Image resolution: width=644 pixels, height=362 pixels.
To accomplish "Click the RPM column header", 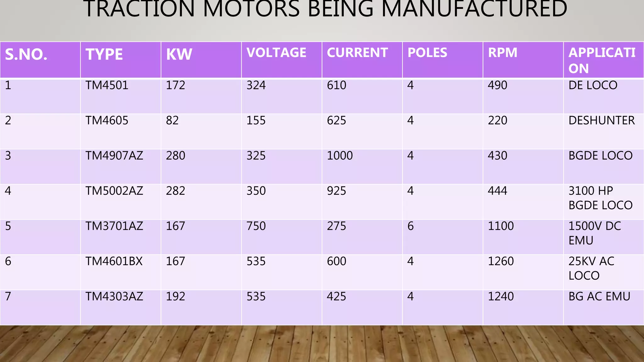I will pos(502,53).
